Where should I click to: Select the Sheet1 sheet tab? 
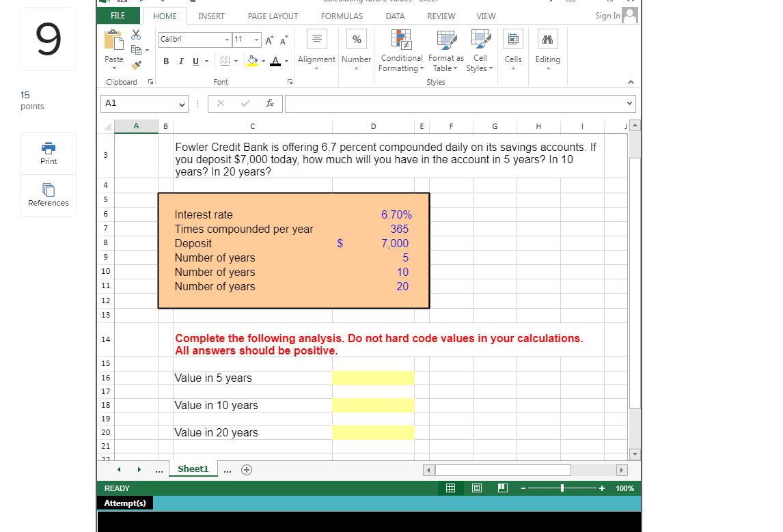pos(193,468)
